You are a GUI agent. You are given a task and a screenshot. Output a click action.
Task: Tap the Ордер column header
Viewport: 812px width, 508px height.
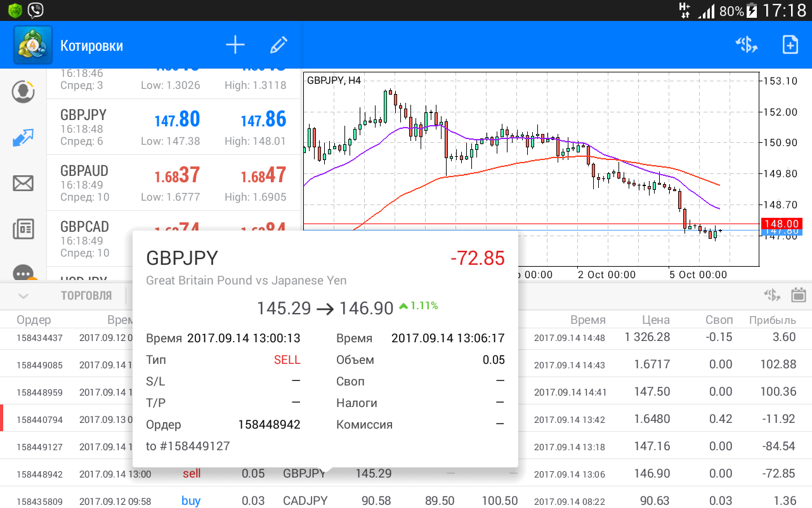coord(34,320)
